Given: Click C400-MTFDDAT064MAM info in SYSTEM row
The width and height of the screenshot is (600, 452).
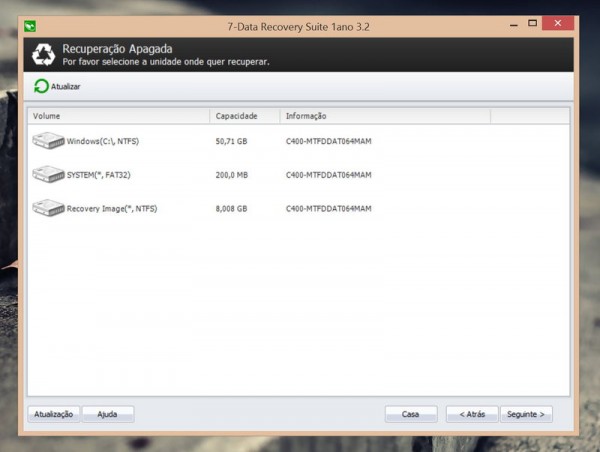Looking at the screenshot, I should (x=328, y=175).
